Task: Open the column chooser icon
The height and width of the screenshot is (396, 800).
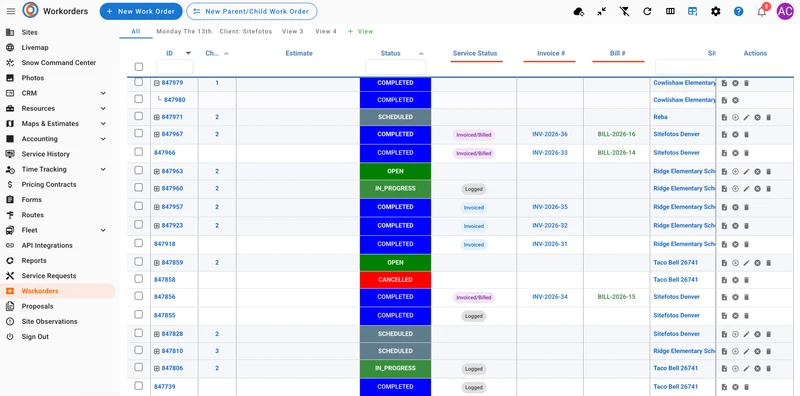Action: (670, 11)
